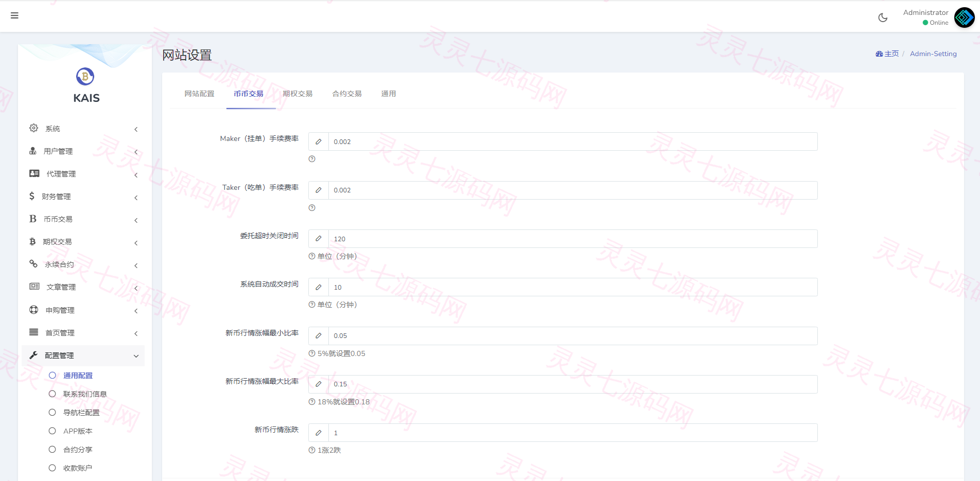Click the 配置管理 wrench icon
Viewport: 980px width, 481px height.
pos(33,355)
